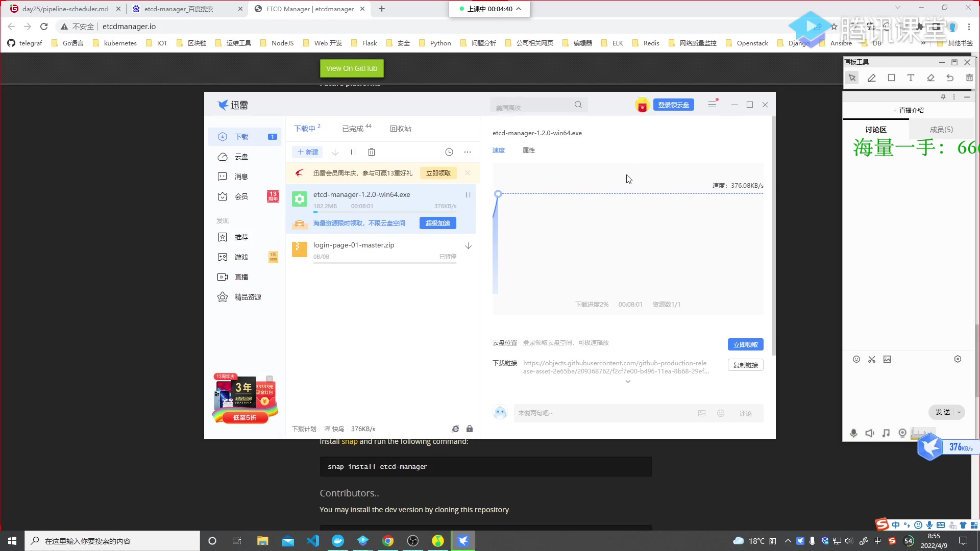This screenshot has width=980, height=551.
Task: Open 推荐 recommendations in Xunlei sidebar
Action: click(x=241, y=237)
